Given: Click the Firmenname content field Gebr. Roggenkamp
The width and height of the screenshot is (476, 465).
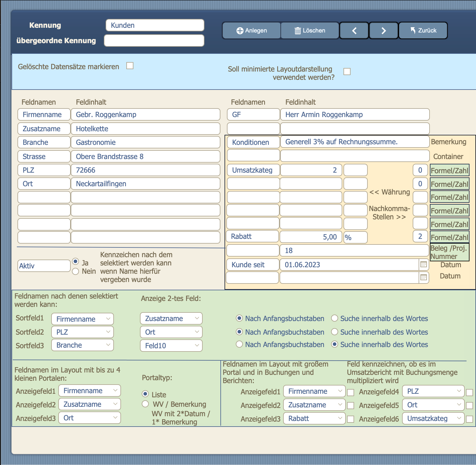Looking at the screenshot, I should (146, 115).
